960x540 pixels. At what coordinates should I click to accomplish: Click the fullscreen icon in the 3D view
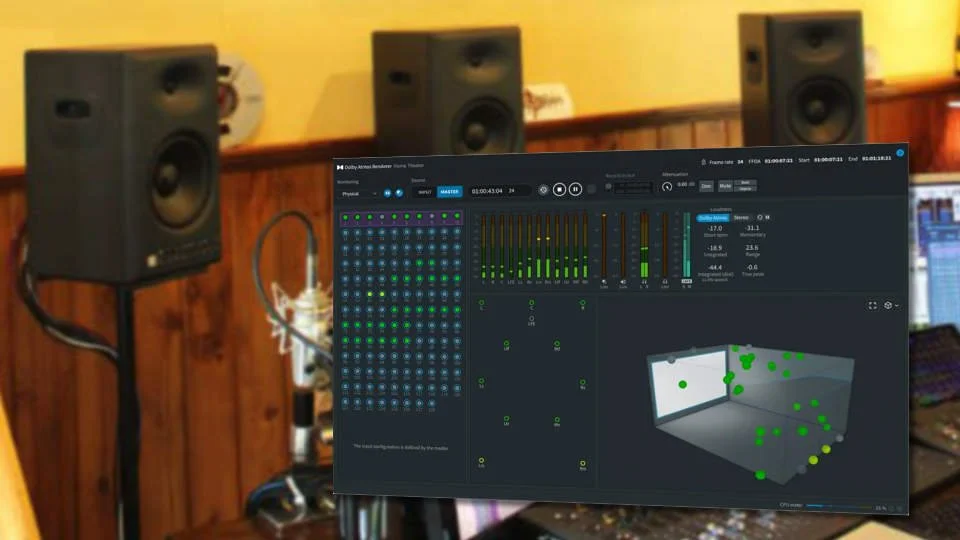pyautogui.click(x=872, y=306)
